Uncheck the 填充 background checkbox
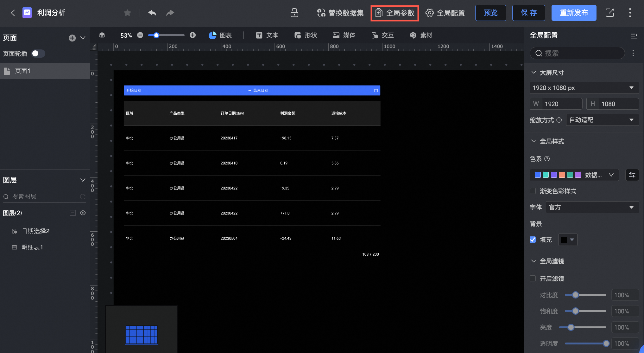 533,240
